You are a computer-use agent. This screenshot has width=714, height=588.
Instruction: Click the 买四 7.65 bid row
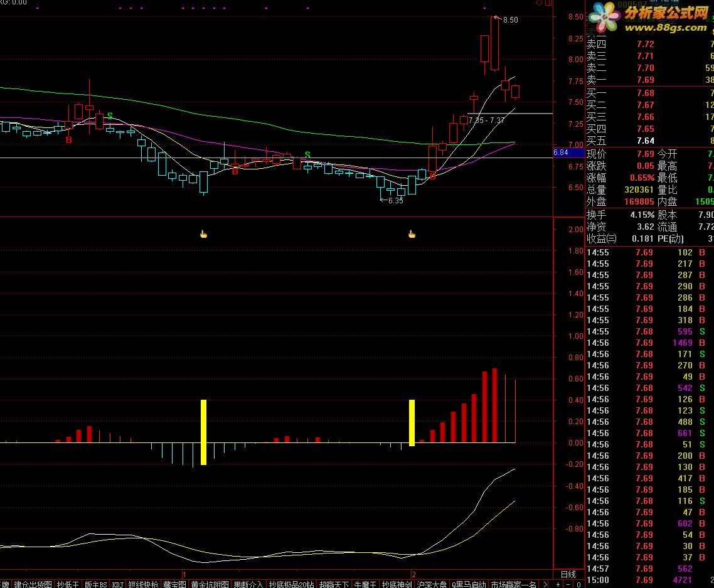point(650,129)
